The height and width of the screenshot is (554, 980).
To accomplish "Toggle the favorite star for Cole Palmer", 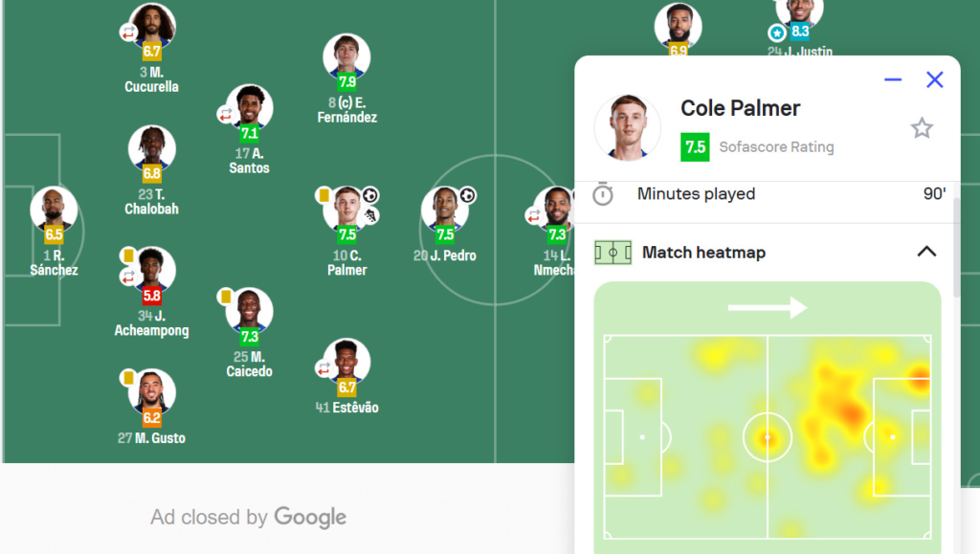I will click(922, 128).
